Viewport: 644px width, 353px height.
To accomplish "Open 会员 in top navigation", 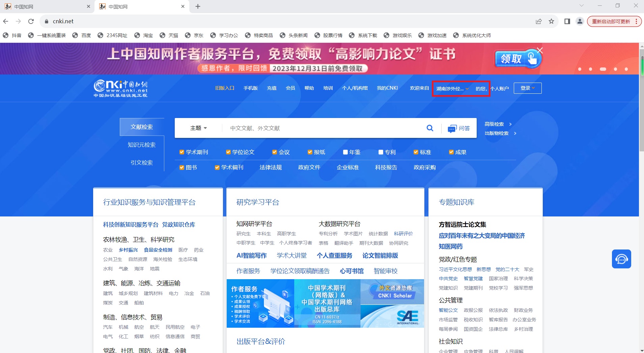I will [290, 88].
